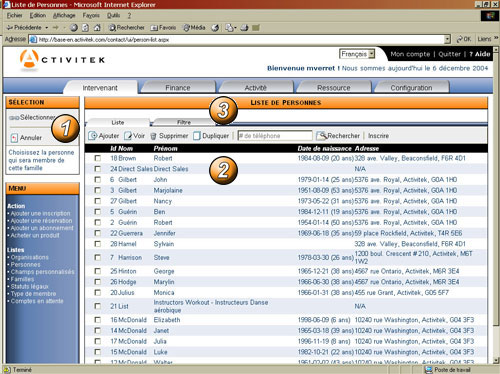Image resolution: width=500 pixels, height=374 pixels.
Task: Sort by Prénom column header
Action: (165, 148)
